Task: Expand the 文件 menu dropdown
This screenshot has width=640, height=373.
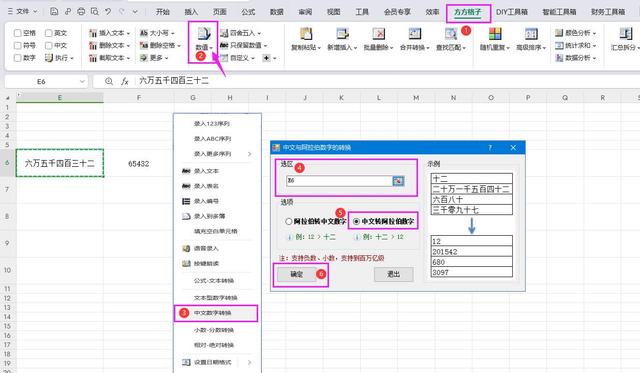Action: [35, 11]
